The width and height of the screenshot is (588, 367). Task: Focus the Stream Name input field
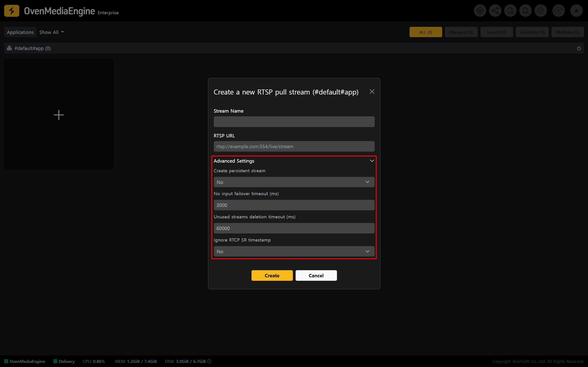(x=294, y=122)
